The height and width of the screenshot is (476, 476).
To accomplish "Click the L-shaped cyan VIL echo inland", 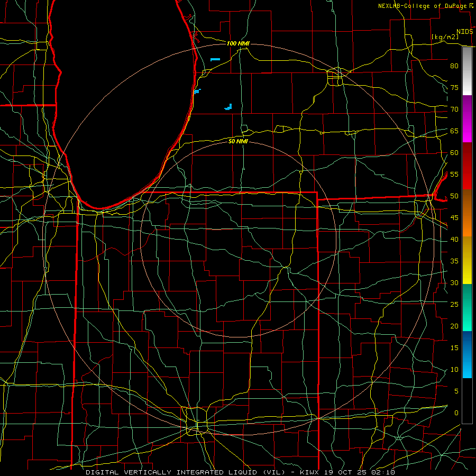I will (228, 107).
